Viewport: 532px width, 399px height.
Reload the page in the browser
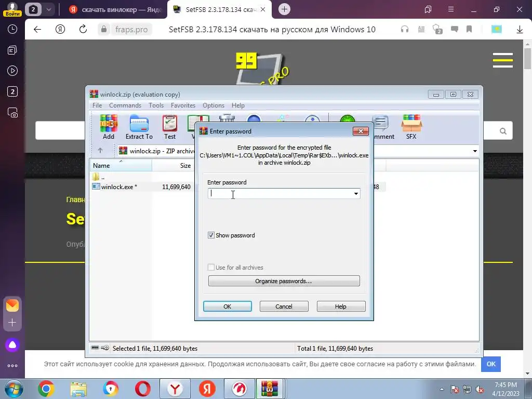[x=83, y=30]
